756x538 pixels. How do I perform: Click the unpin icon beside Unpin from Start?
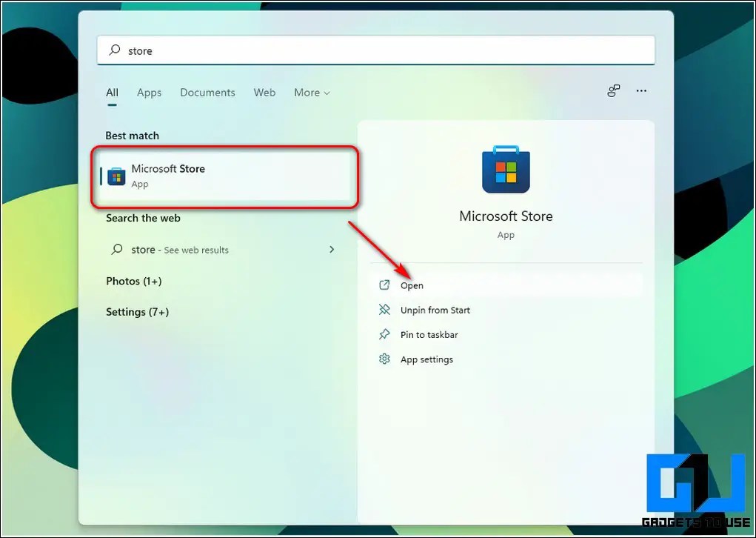pos(384,309)
